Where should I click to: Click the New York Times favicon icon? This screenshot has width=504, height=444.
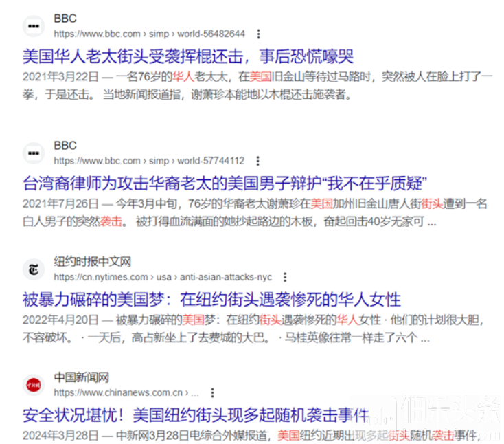tap(32, 269)
